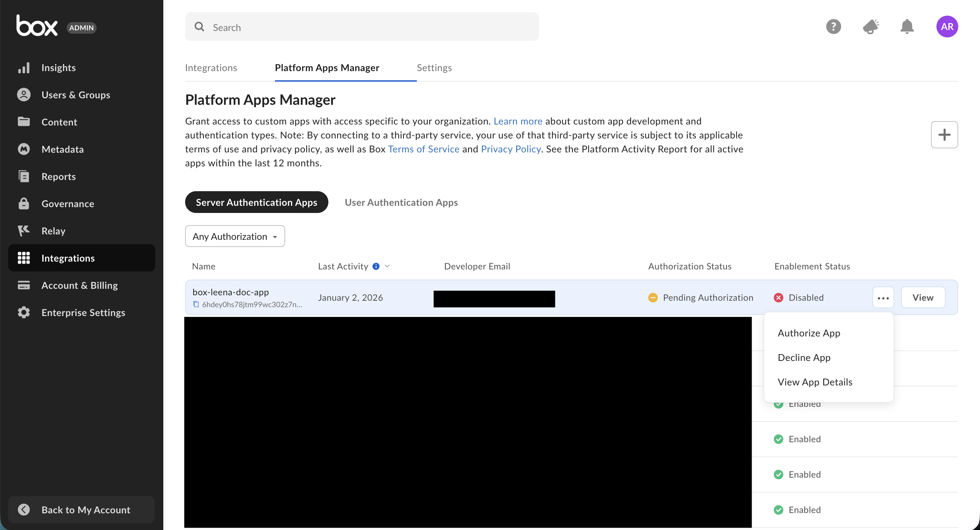Open Insights in the sidebar
This screenshot has height=530, width=980.
58,68
